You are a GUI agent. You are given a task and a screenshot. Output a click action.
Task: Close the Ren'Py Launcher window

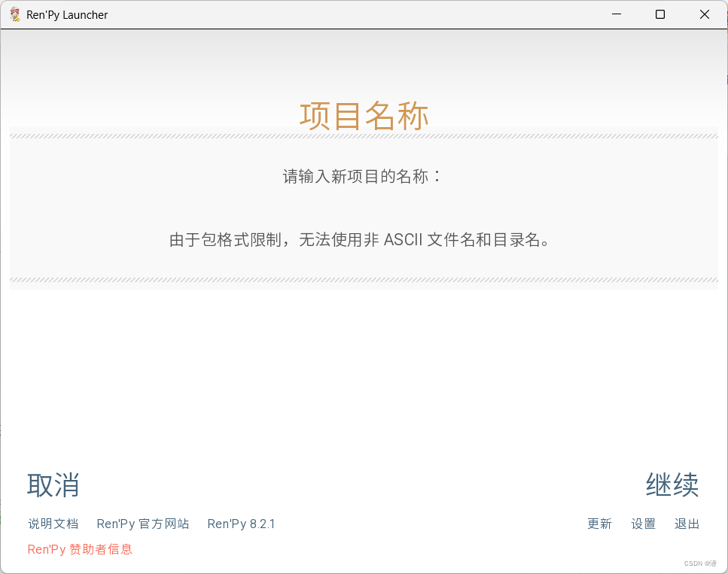(704, 14)
